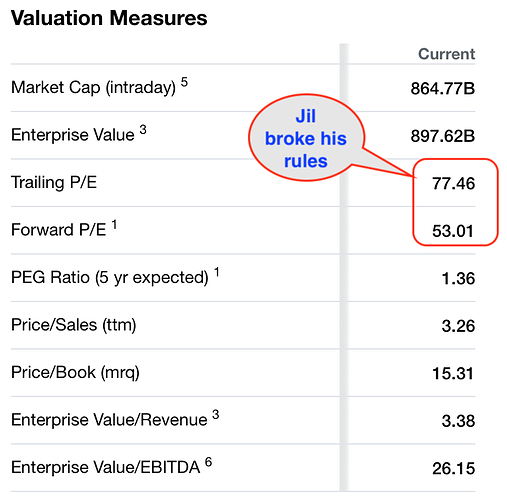Click the Price/Book (mrq) label

[75, 372]
